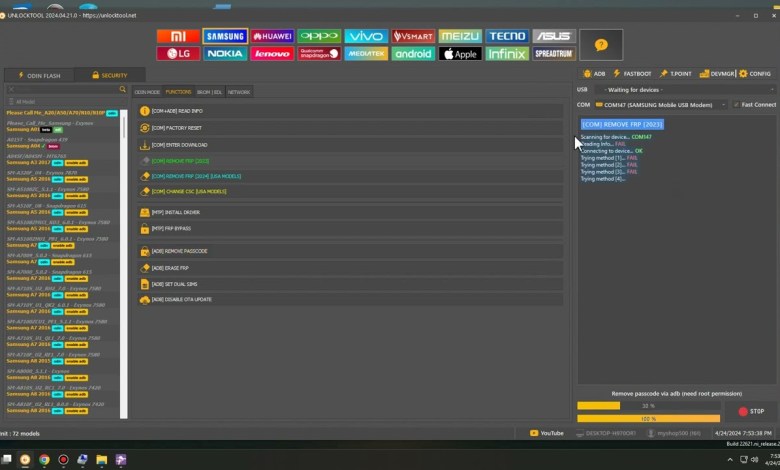
Task: Select the Spreadtrum brand logo
Action: [x=554, y=54]
